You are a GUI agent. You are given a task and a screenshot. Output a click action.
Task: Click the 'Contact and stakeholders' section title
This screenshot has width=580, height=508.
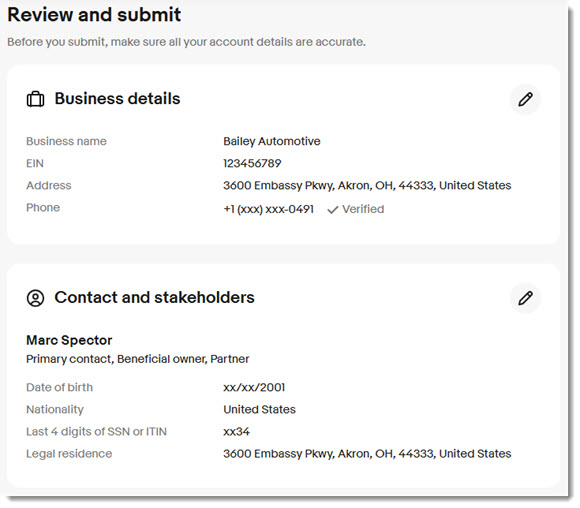click(154, 297)
